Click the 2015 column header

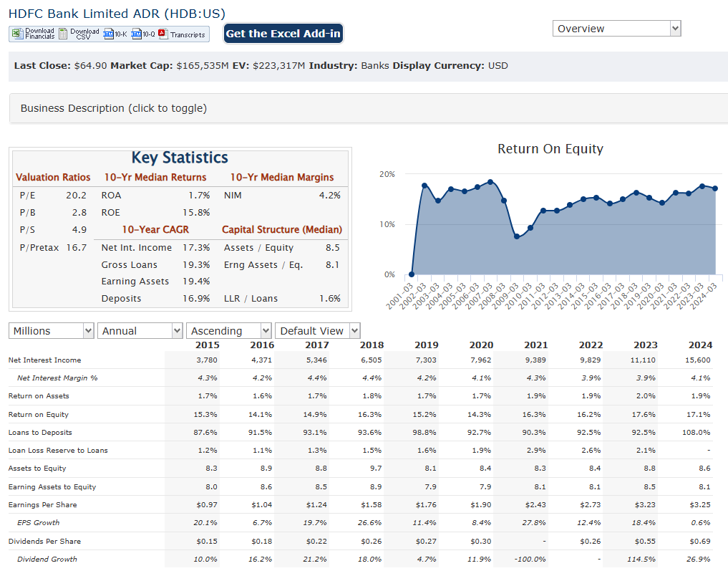pyautogui.click(x=207, y=345)
